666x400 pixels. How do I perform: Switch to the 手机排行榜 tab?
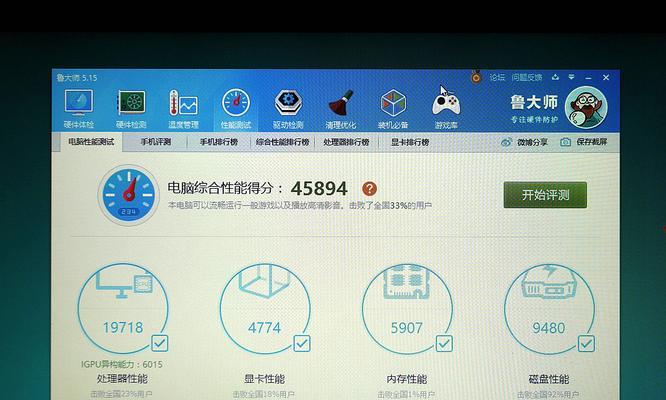(219, 142)
